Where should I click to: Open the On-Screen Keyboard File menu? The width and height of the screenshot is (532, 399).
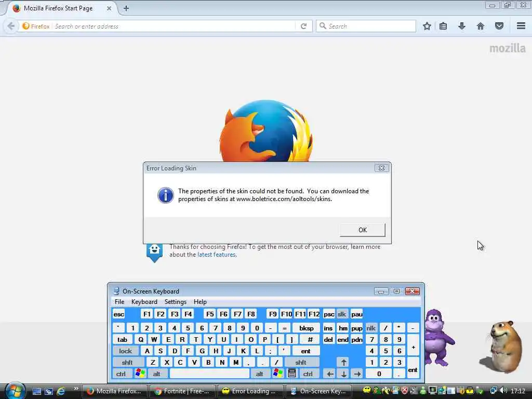click(119, 302)
